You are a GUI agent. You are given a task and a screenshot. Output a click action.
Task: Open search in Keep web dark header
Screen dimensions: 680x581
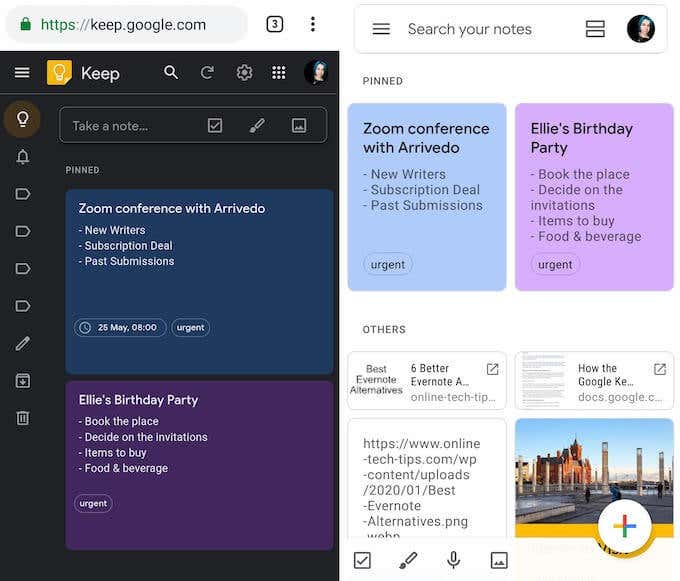coord(171,72)
